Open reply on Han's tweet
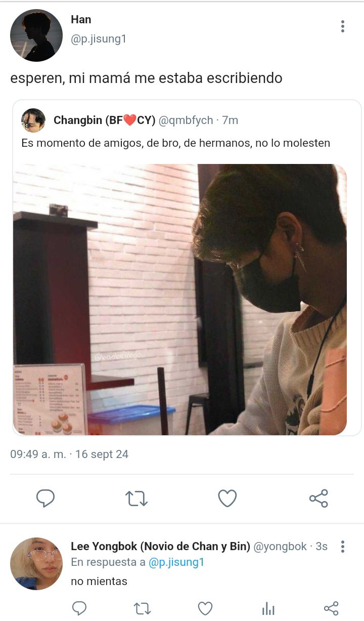 (45, 499)
